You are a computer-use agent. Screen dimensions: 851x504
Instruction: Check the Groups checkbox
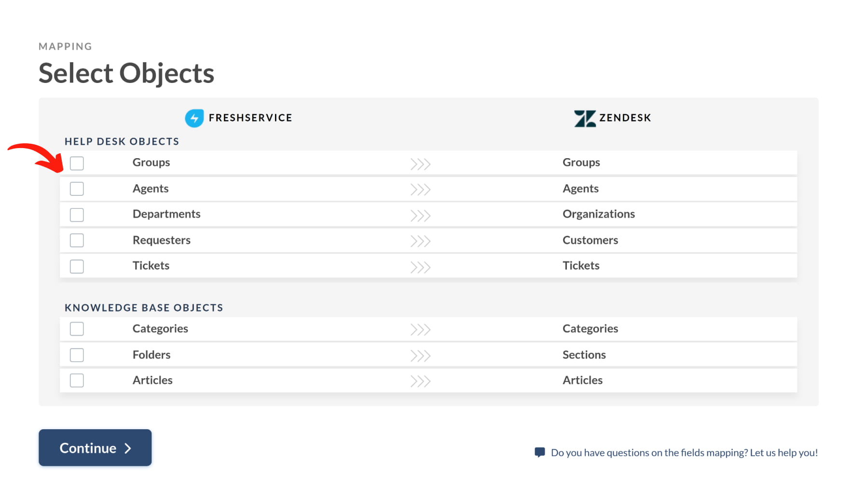pos(77,163)
